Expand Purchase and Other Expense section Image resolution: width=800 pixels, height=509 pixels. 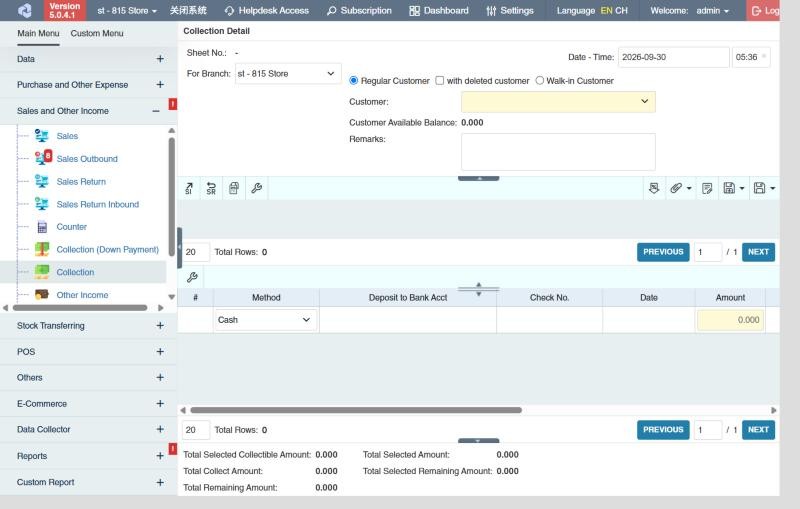pyautogui.click(x=160, y=84)
